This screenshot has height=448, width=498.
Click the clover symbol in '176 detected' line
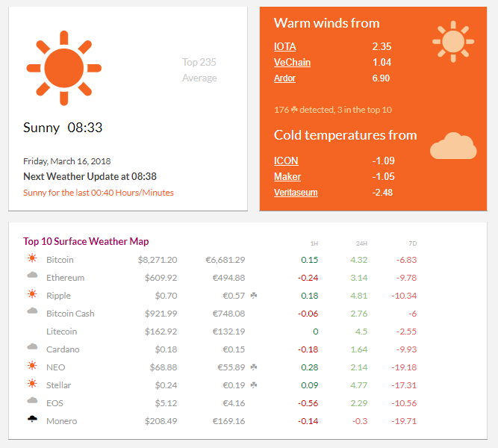tap(294, 110)
